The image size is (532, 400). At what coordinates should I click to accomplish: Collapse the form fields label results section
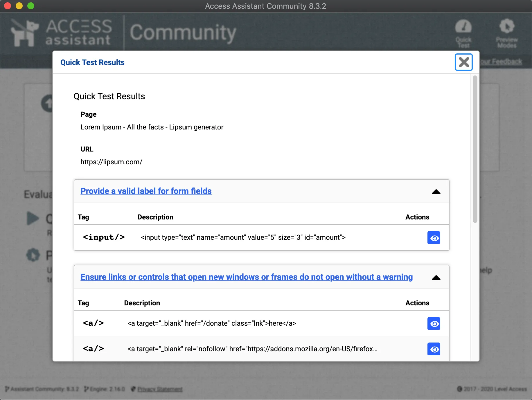coord(436,192)
